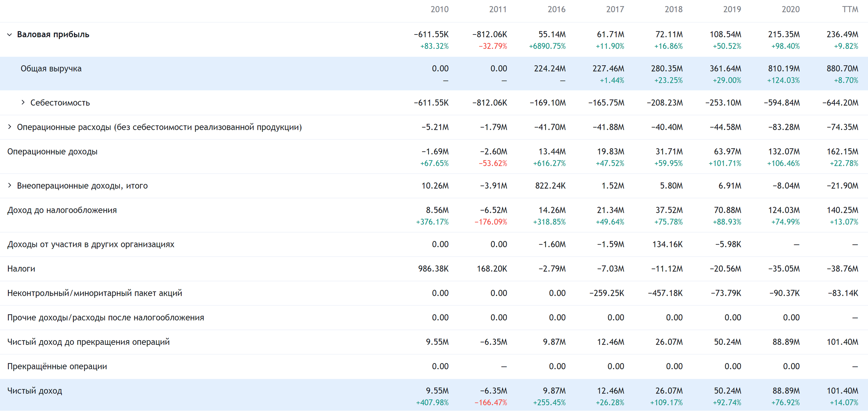Click tax value 168.20K
Image resolution: width=868 pixels, height=411 pixels.
tap(492, 269)
